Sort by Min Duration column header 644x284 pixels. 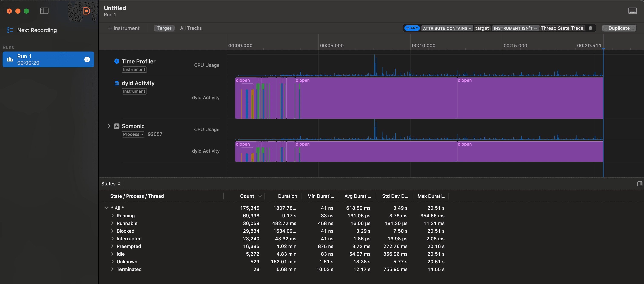[x=321, y=196]
